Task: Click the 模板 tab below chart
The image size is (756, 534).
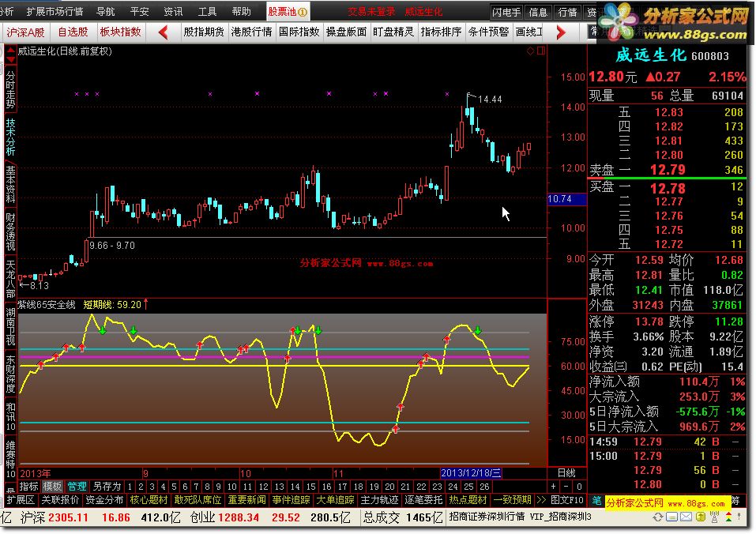Action: click(52, 487)
